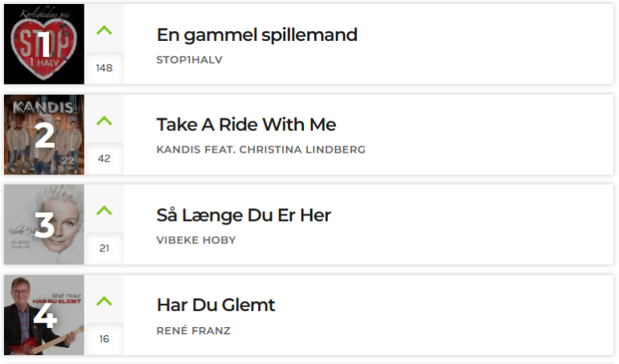Viewport: 619px width, 364px height.
Task: Upvote Take A Ride With Me arrow
Action: click(x=105, y=121)
